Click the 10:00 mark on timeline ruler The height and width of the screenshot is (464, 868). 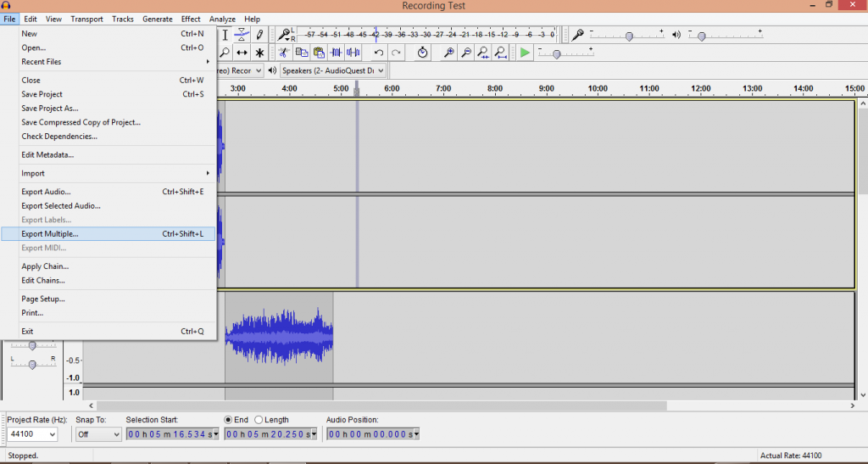click(x=598, y=88)
